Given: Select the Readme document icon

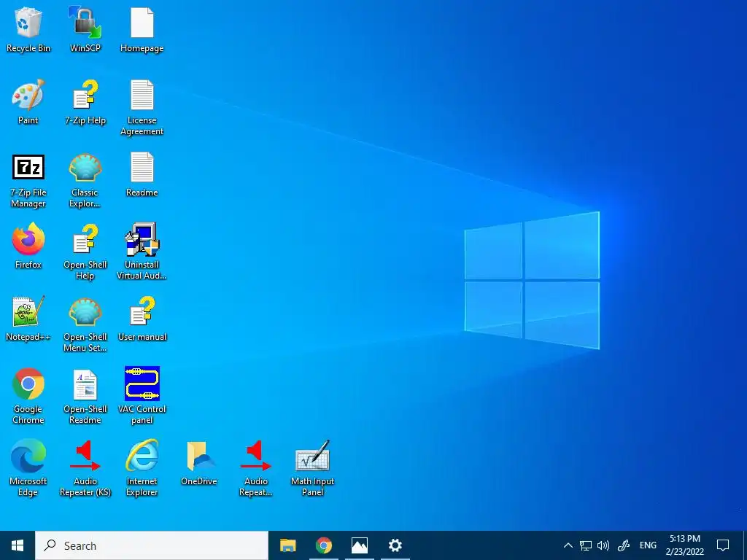Looking at the screenshot, I should tap(142, 174).
